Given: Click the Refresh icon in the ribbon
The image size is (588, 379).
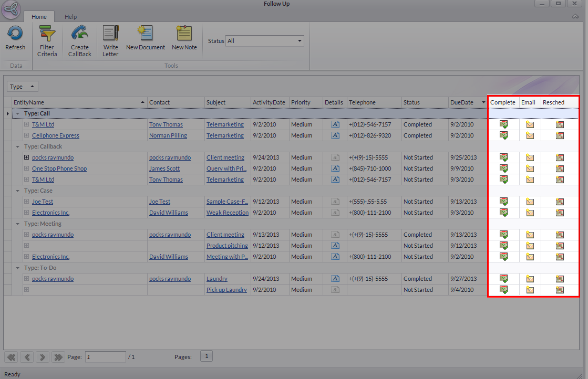Looking at the screenshot, I should coord(15,34).
